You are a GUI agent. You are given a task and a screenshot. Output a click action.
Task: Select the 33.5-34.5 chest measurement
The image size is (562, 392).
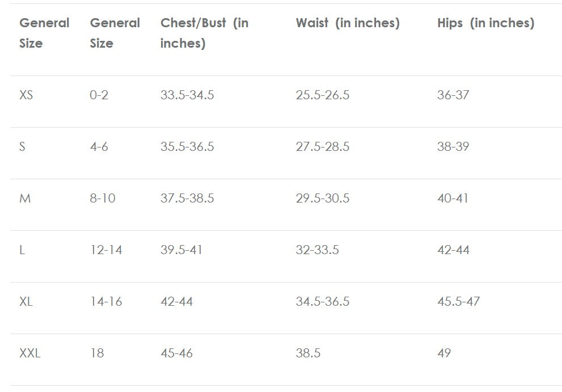tap(187, 95)
